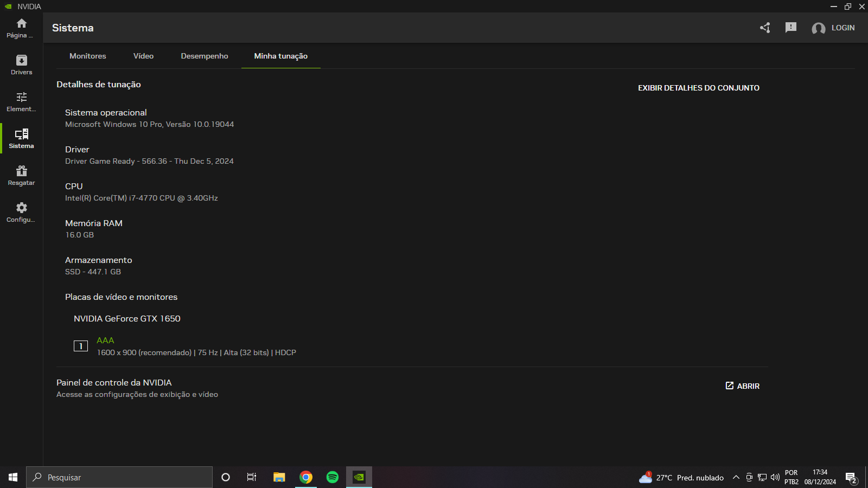Open the clock showing 17:34
The width and height of the screenshot is (868, 488).
point(820,477)
